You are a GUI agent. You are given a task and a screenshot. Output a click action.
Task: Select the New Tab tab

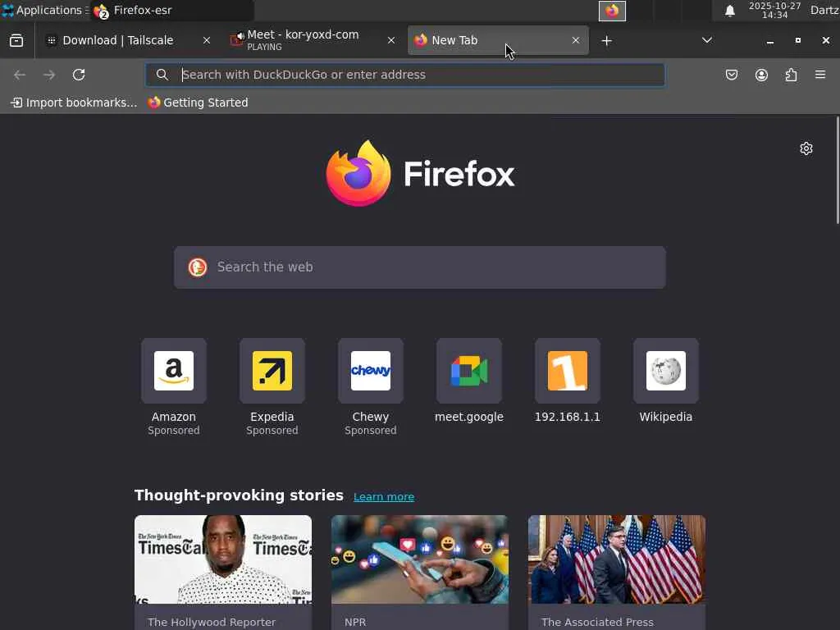click(498, 41)
